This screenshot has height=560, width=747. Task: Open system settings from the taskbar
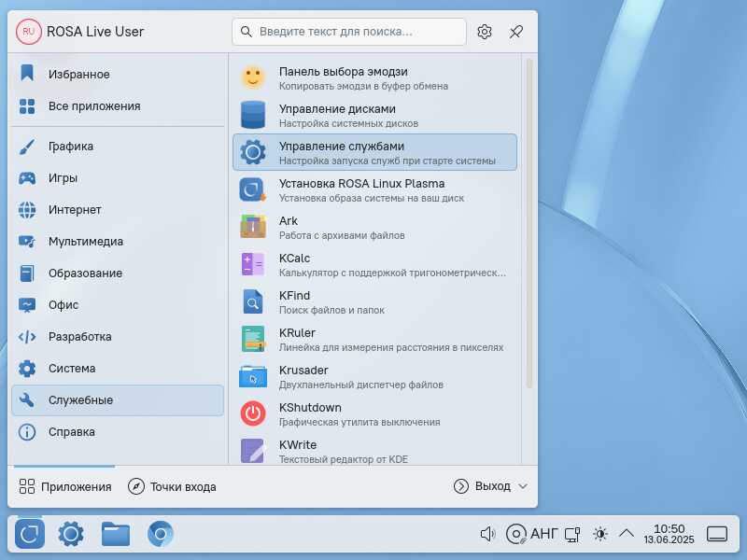click(71, 534)
